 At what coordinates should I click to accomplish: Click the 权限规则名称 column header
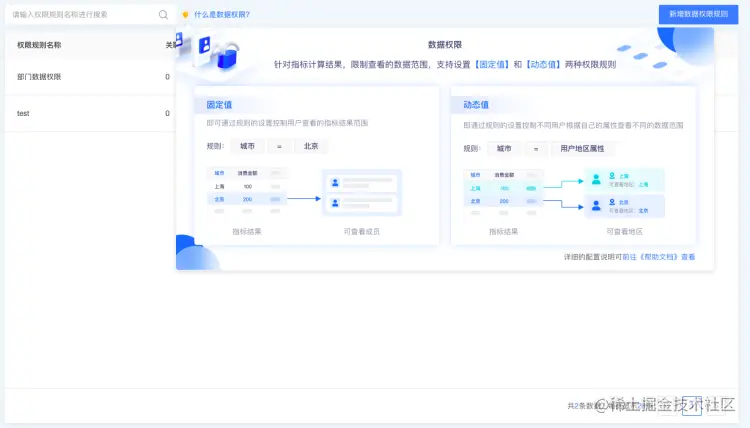coord(39,45)
